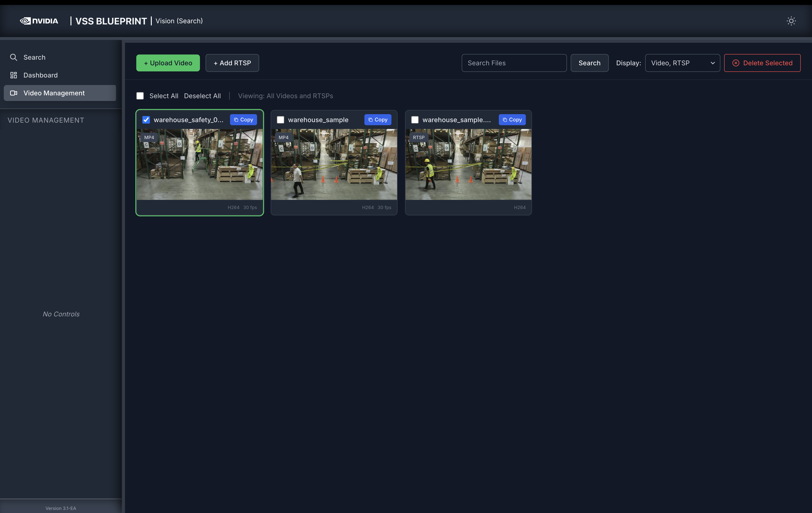Copy warehouse_safety_0 video name
Image resolution: width=812 pixels, height=513 pixels.
point(243,120)
